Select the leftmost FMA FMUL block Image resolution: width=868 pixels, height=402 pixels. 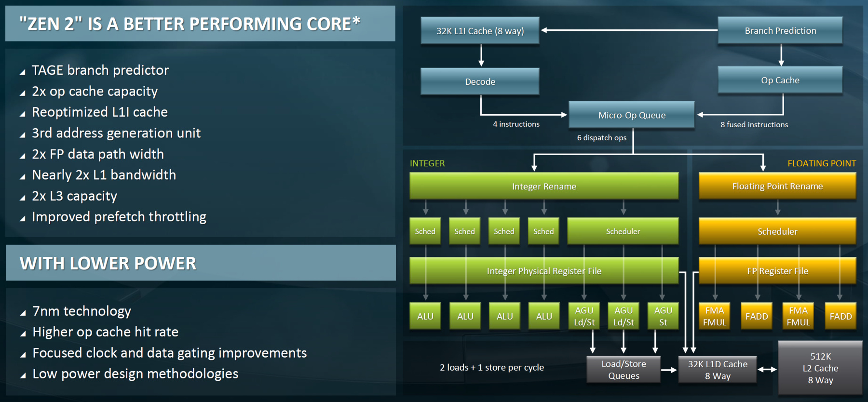click(x=715, y=316)
